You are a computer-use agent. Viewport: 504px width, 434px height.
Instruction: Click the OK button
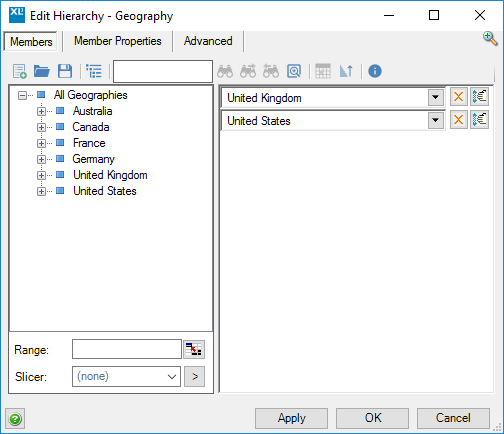372,418
